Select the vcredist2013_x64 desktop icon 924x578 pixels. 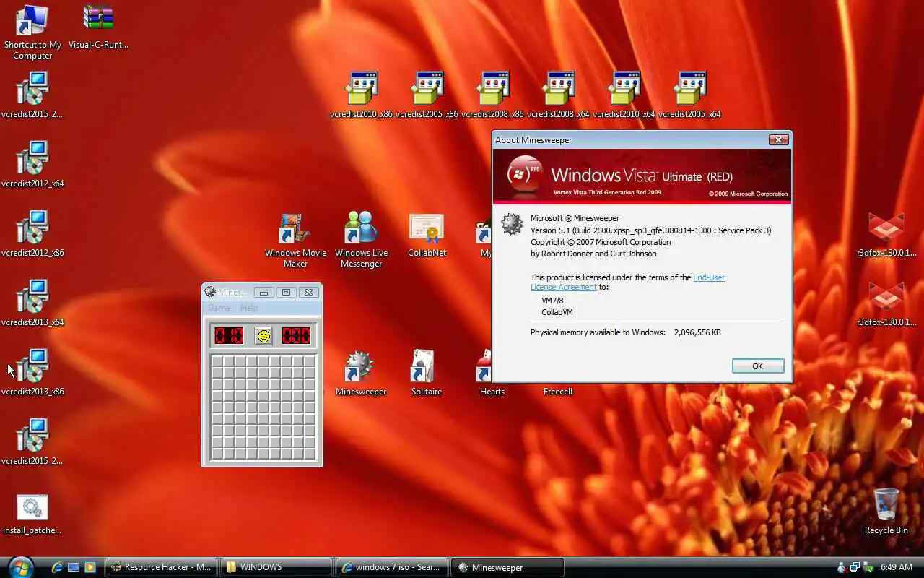(32, 303)
